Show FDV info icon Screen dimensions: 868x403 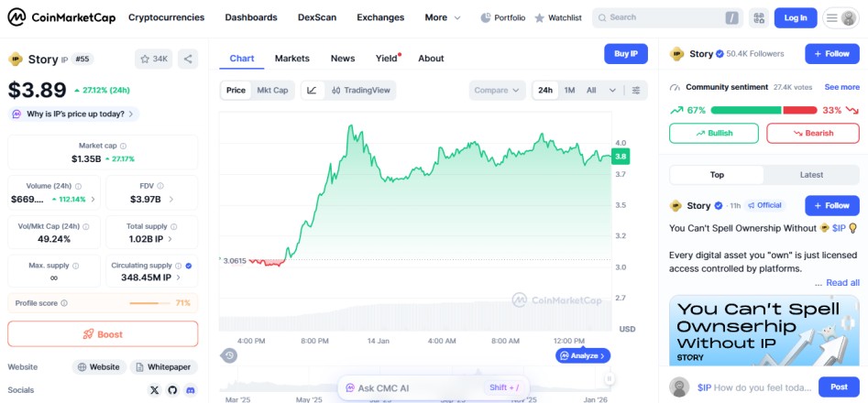[x=160, y=186]
